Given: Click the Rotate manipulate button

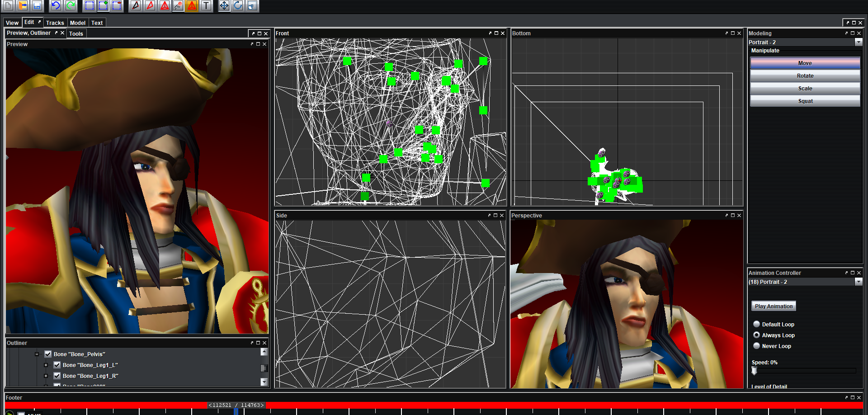Looking at the screenshot, I should (805, 75).
